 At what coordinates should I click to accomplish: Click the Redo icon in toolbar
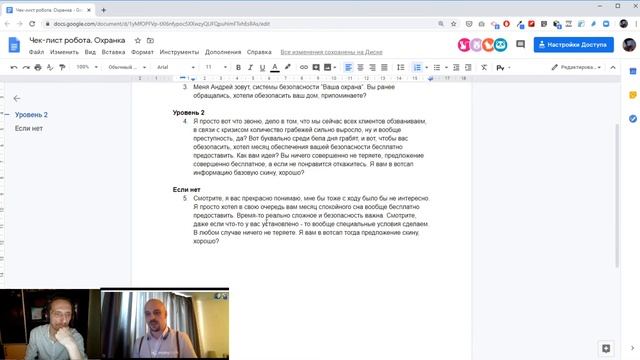pyautogui.click(x=26, y=67)
